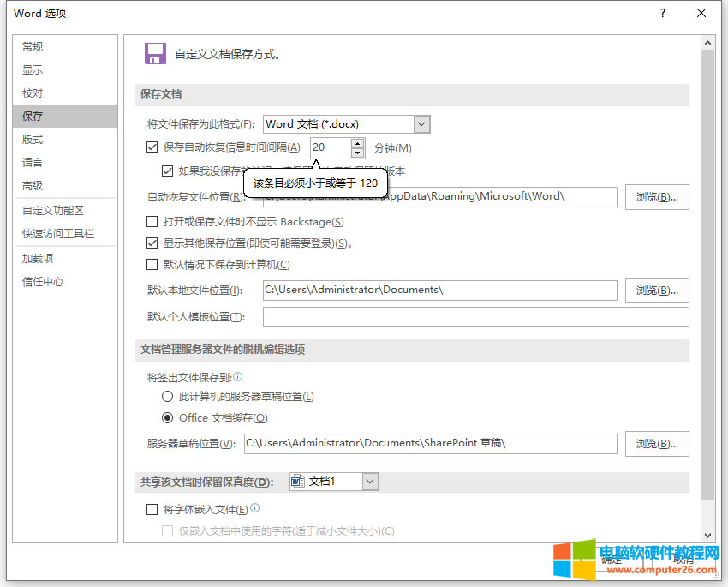Viewport: 728px width, 587px height.
Task: Click 浏览 button for 自动恢复文件位置
Action: 656,197
